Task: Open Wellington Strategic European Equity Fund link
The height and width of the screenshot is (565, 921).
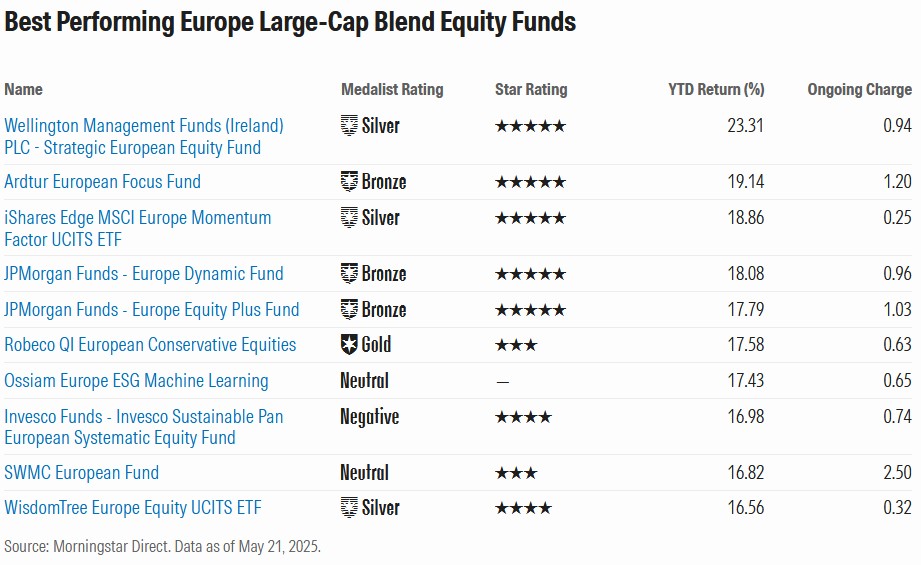Action: pos(144,137)
